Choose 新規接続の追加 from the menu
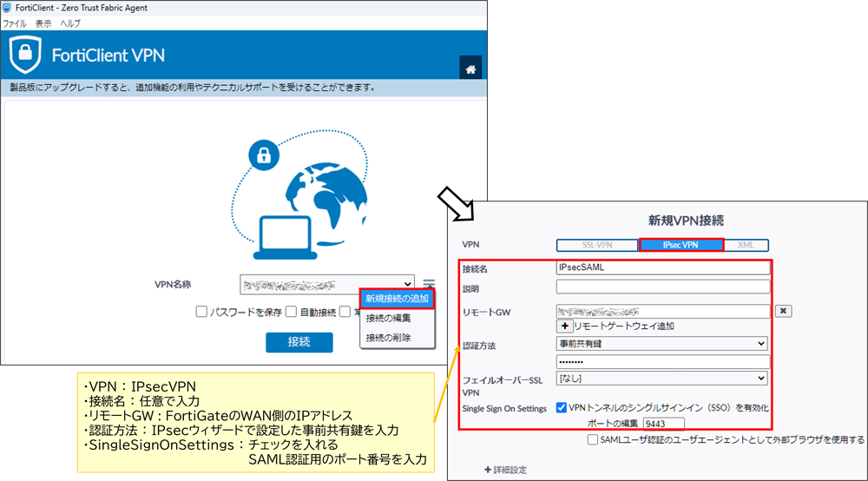Viewport: 868px width, 481px height. coord(397,299)
